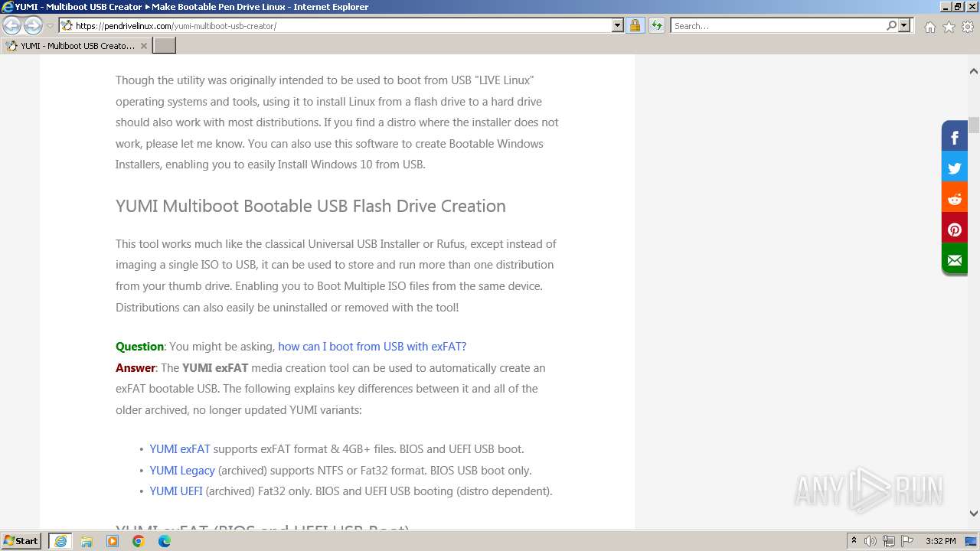Launch Windows Media Player from taskbar
Image resolution: width=980 pixels, height=551 pixels.
click(x=113, y=541)
